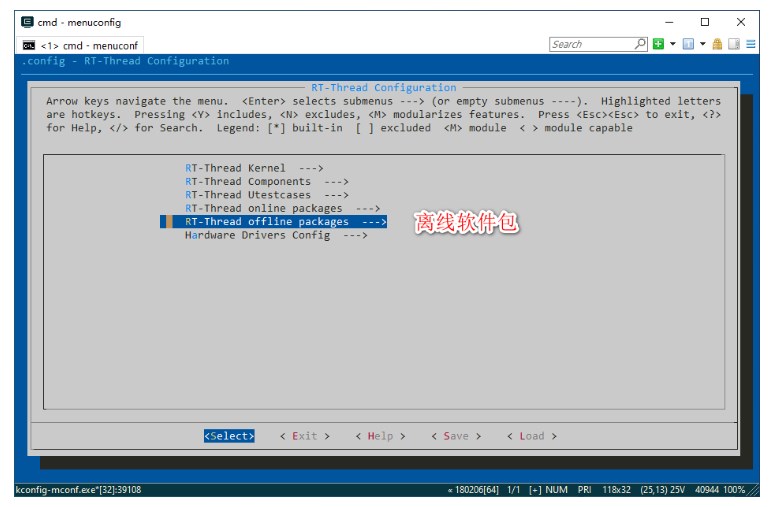This screenshot has width=770, height=507.
Task: Open RT-Thread online packages submenu
Action: pos(282,208)
